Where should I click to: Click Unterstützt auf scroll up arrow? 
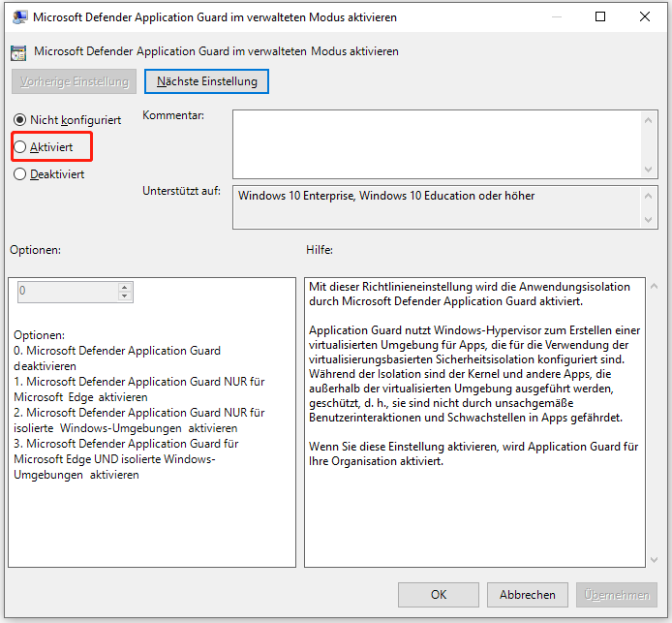click(649, 196)
